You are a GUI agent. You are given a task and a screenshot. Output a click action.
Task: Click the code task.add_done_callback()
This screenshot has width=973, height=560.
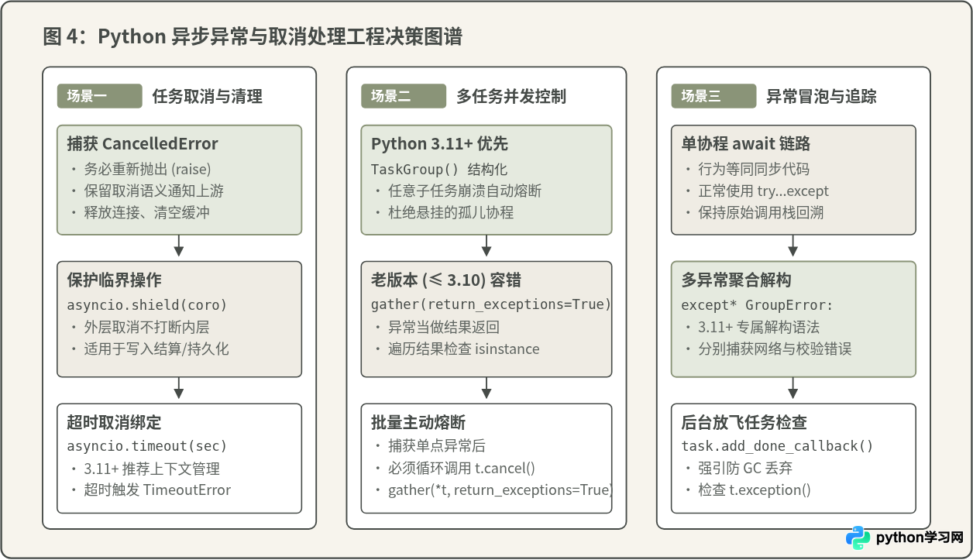pos(777,446)
